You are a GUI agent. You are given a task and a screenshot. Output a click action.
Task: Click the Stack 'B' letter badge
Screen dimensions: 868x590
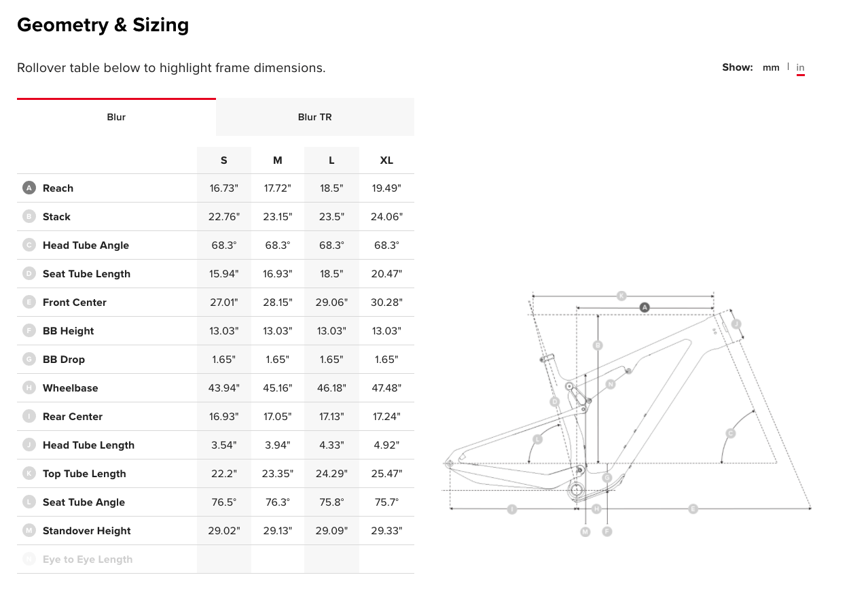pos(29,217)
